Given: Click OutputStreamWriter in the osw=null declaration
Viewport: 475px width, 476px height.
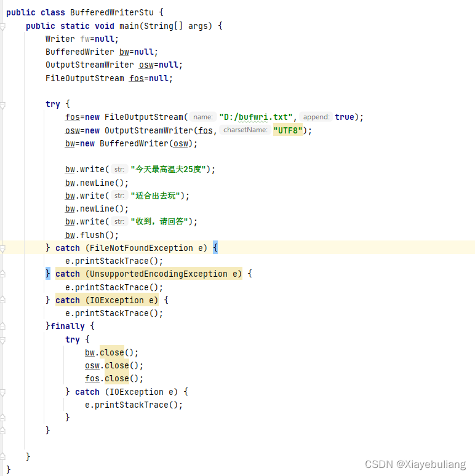Looking at the screenshot, I should pos(90,65).
